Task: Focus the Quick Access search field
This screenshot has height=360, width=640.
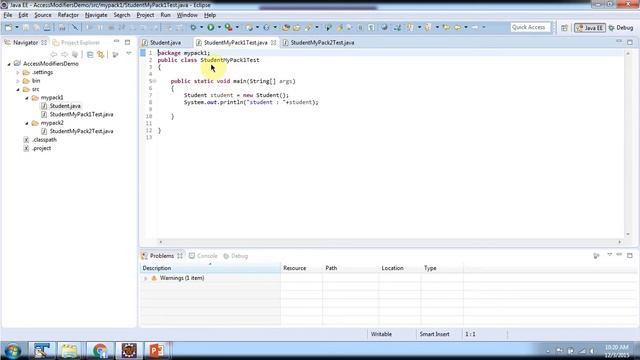Action: pos(530,27)
